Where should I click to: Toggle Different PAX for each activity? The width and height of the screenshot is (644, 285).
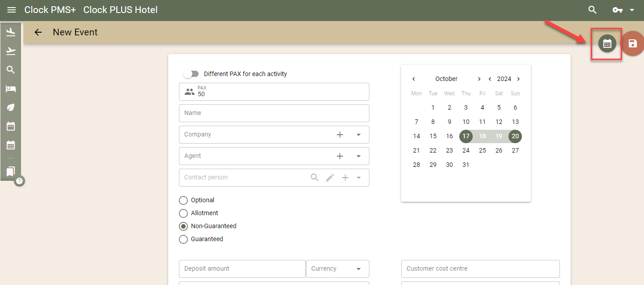(x=191, y=74)
